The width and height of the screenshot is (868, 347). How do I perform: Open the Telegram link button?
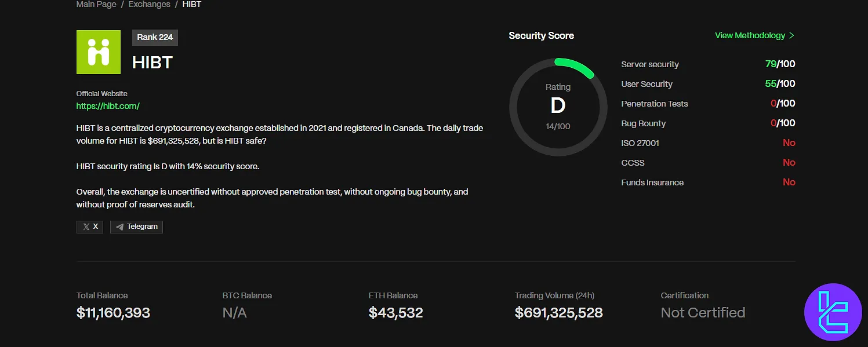click(x=136, y=227)
